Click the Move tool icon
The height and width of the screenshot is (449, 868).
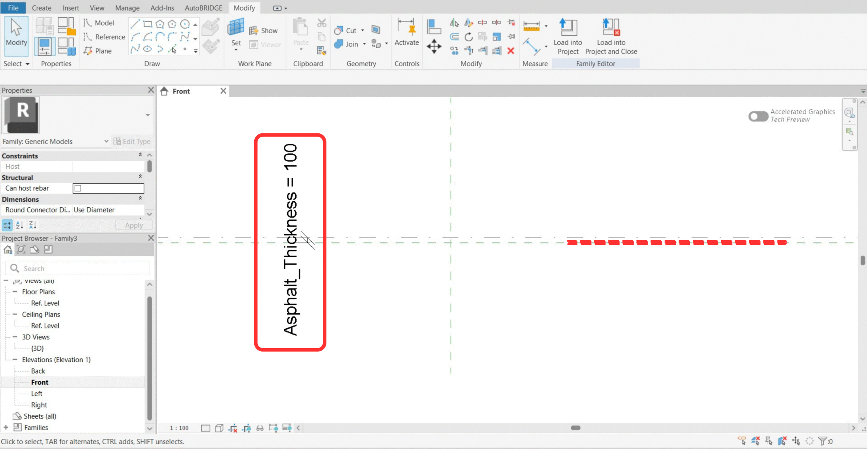(x=434, y=46)
